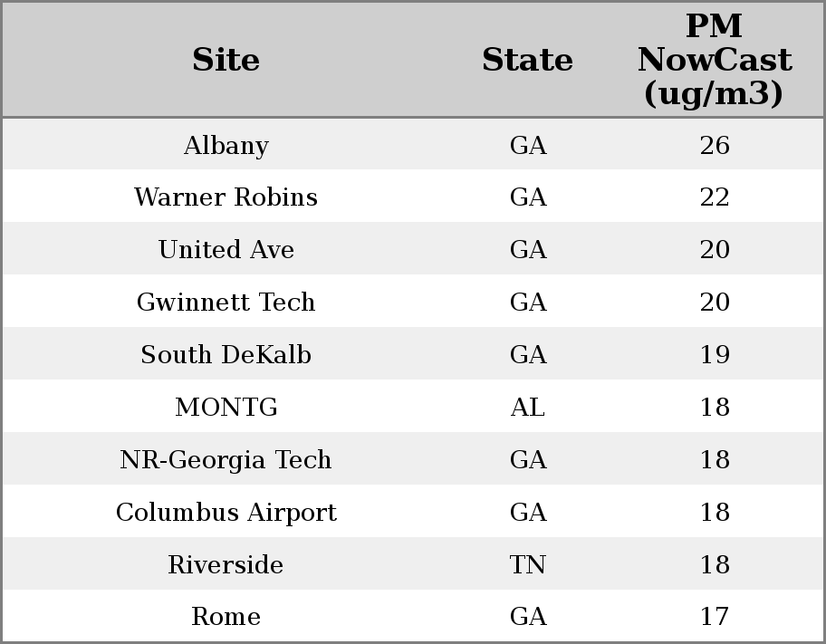
Task: Click the United Ave site cell
Action: 226,250
